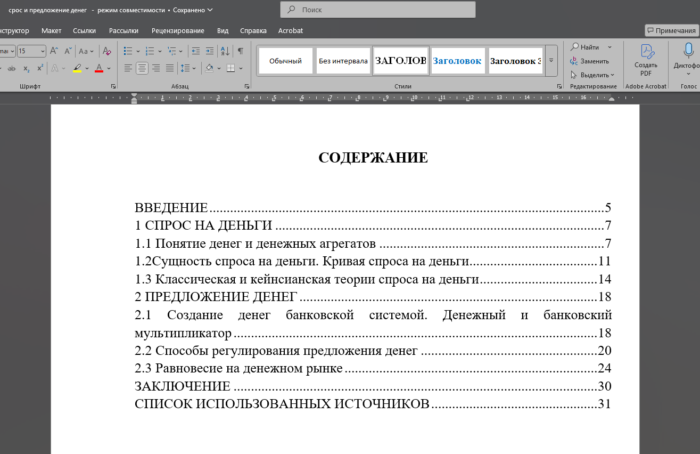Open the Рассылки tab
The height and width of the screenshot is (454, 700).
click(124, 30)
